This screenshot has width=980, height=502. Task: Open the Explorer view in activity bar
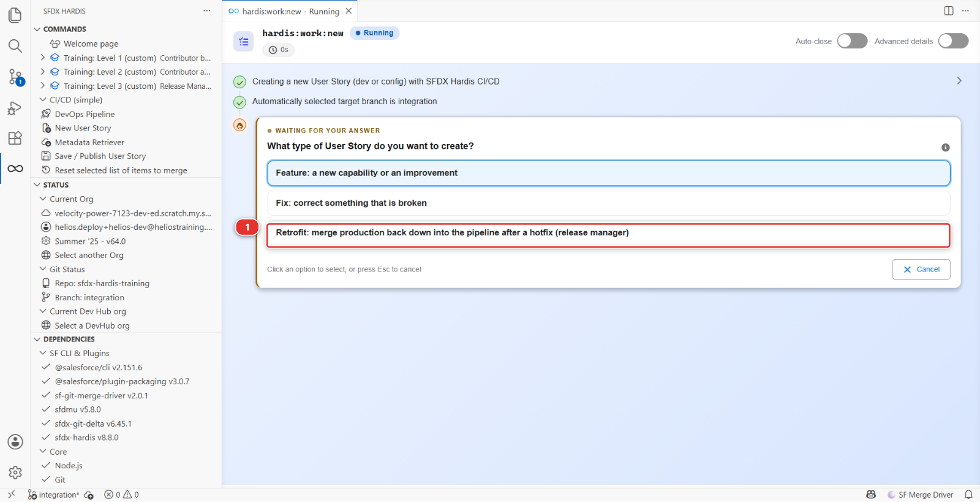tap(15, 15)
